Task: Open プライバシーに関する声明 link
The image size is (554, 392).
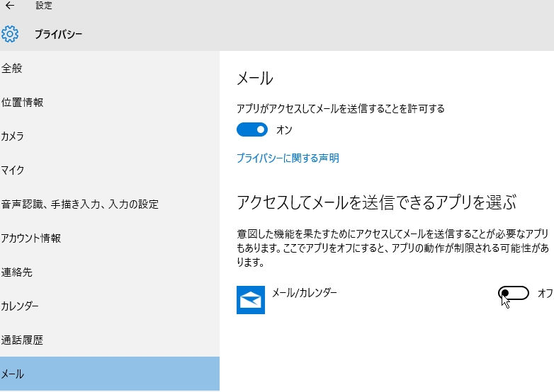Action: pos(288,158)
